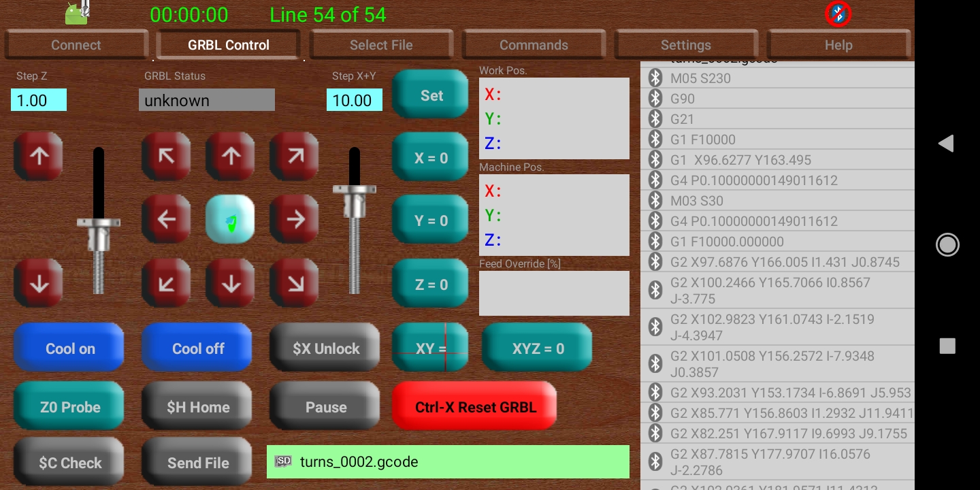This screenshot has width=980, height=490.
Task: Edit Step X+Y value 10.00
Action: pos(355,100)
